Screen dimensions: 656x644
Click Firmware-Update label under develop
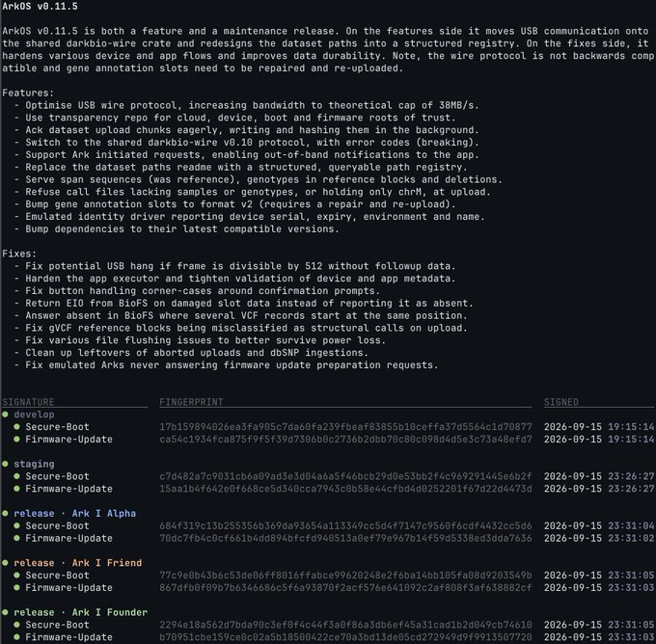[69, 439]
